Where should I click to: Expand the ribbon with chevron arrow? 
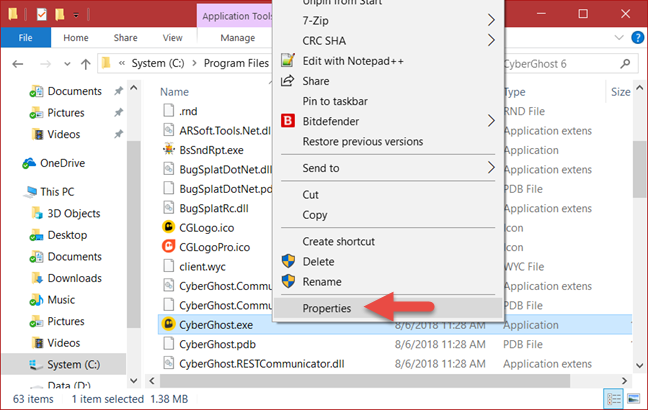(x=619, y=38)
